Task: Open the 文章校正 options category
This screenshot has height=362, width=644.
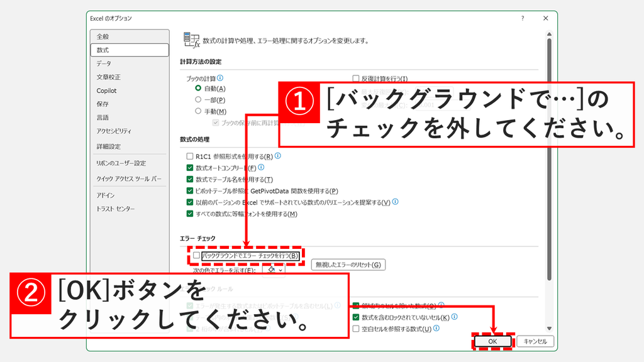Action: (130, 77)
